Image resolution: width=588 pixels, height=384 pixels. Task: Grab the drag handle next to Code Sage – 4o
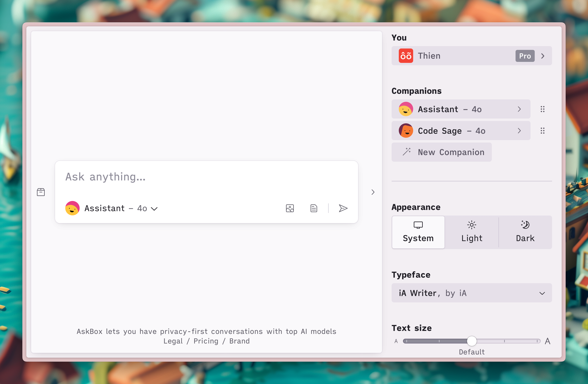(542, 131)
